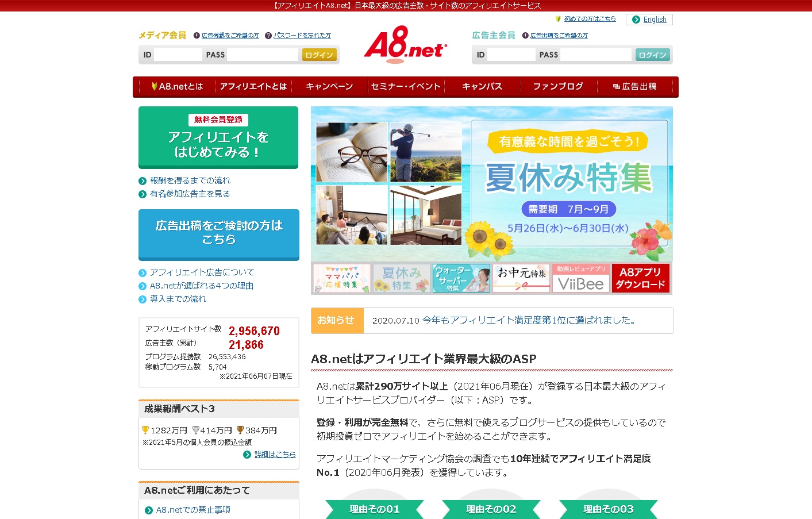This screenshot has width=812, height=519.
Task: Click the gold trophy icon beside 1282万円
Action: coord(145,430)
